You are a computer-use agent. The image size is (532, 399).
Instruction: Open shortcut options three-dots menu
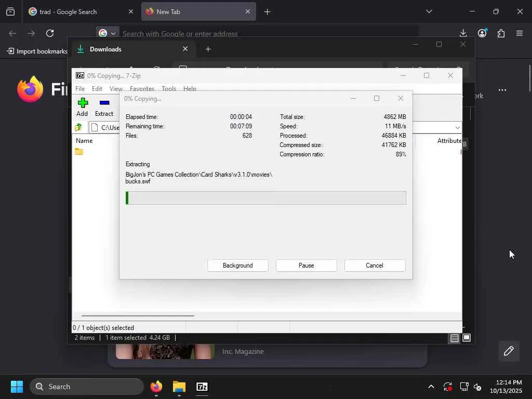pos(502,90)
